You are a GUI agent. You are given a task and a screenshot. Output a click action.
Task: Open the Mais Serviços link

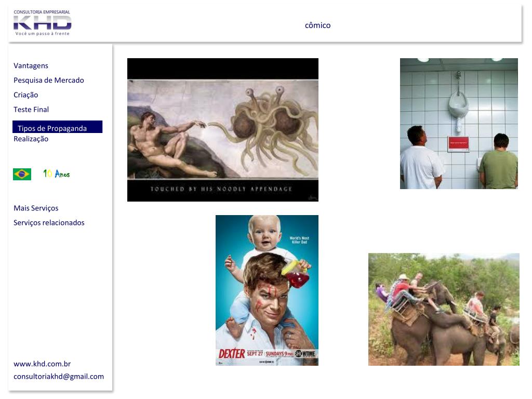pos(36,208)
